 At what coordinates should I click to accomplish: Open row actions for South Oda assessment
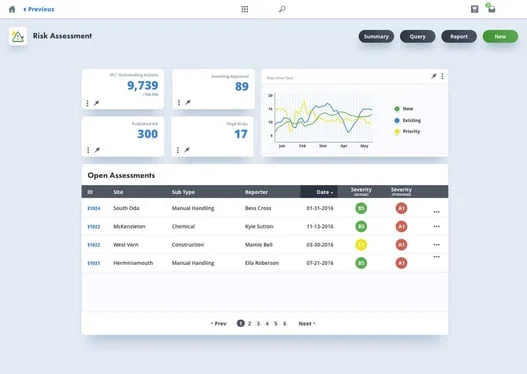tap(436, 212)
